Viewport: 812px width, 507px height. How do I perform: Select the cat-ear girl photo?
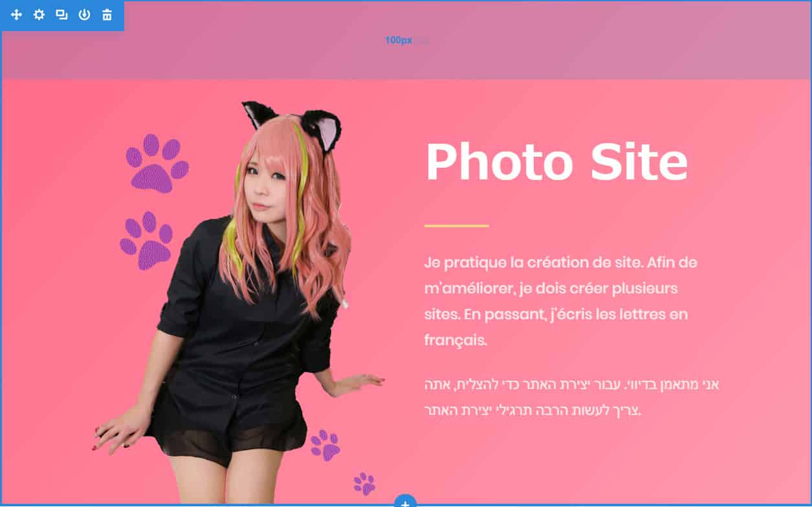238,302
